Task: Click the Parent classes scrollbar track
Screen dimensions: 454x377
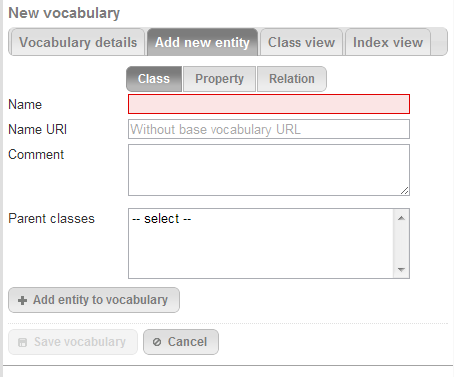Action: click(401, 244)
